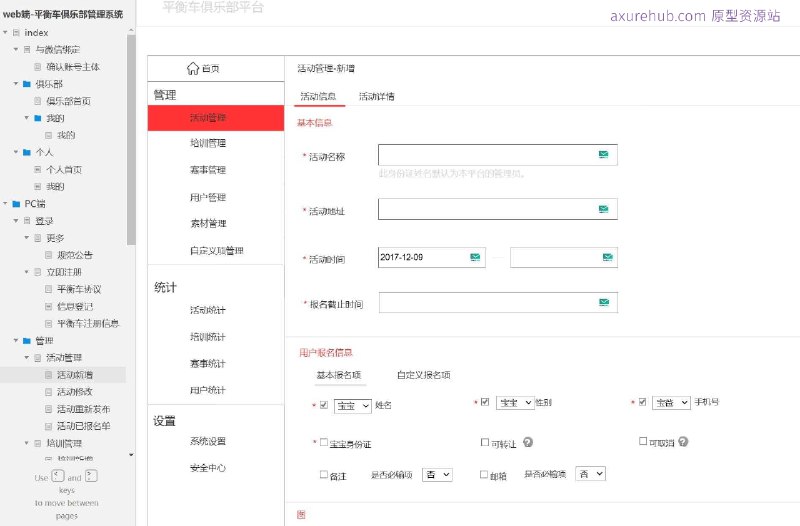Screen dimensions: 800x526
Task: Click the page icon beside 信息登记
Action: pyautogui.click(x=48, y=306)
